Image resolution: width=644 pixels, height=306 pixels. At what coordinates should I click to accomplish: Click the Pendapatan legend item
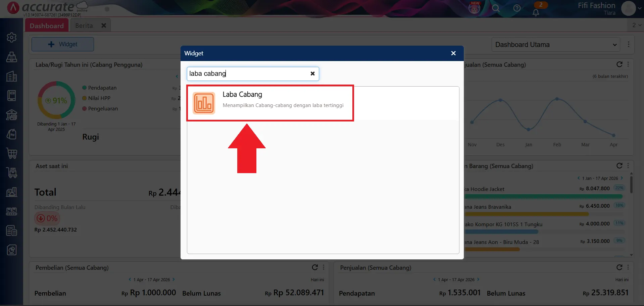pos(99,88)
